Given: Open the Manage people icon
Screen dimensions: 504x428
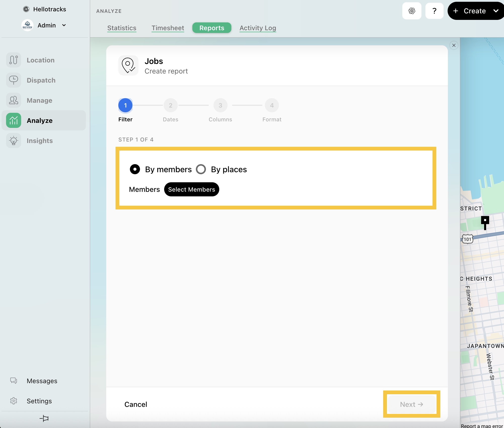Looking at the screenshot, I should 14,100.
